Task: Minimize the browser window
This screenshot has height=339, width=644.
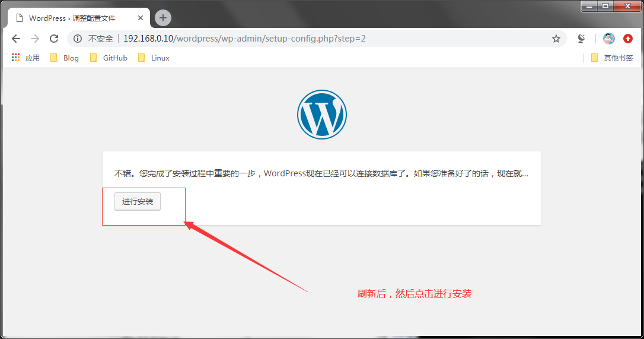Action: pyautogui.click(x=589, y=6)
